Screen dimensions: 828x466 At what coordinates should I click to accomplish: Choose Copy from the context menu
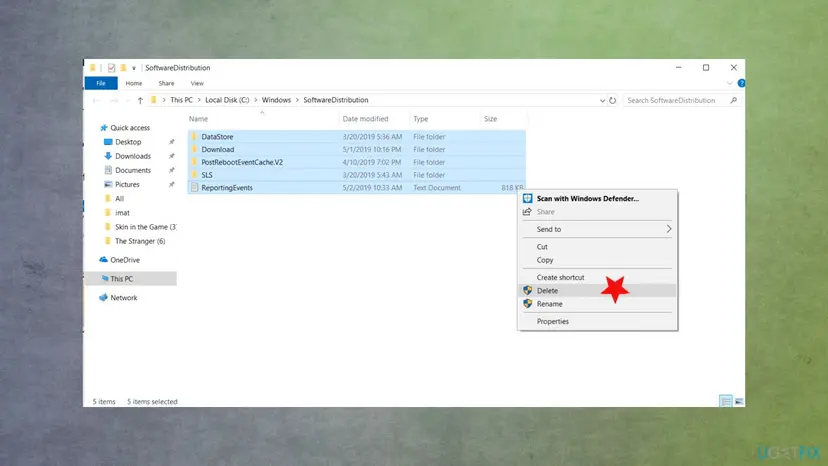[x=597, y=260]
